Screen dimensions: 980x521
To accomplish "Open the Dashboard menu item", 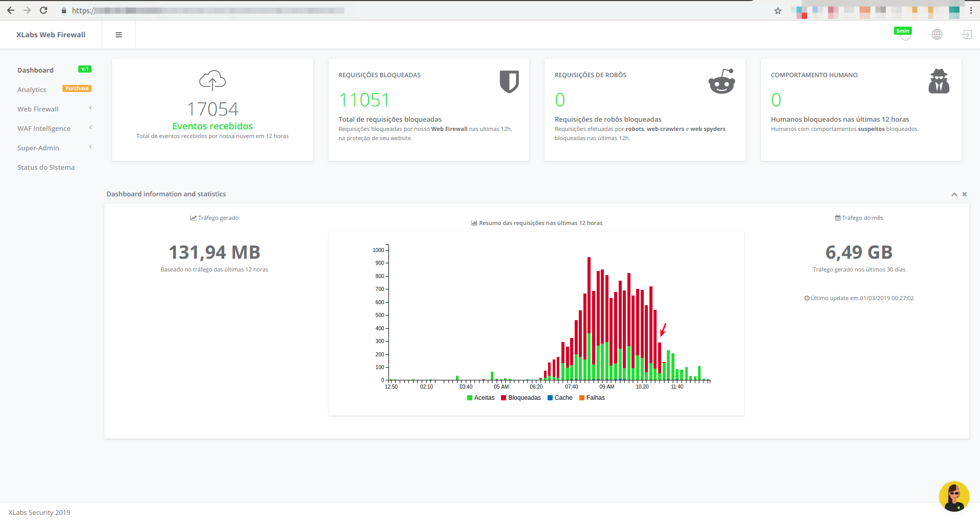I will click(35, 70).
